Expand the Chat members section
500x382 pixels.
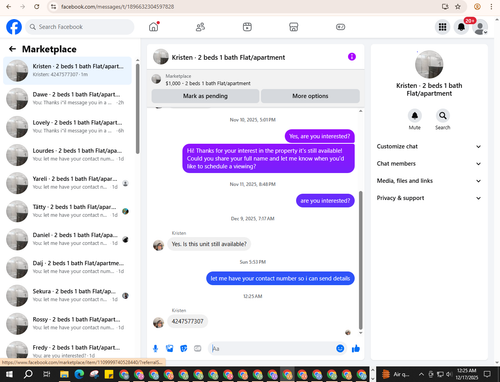[x=429, y=164]
